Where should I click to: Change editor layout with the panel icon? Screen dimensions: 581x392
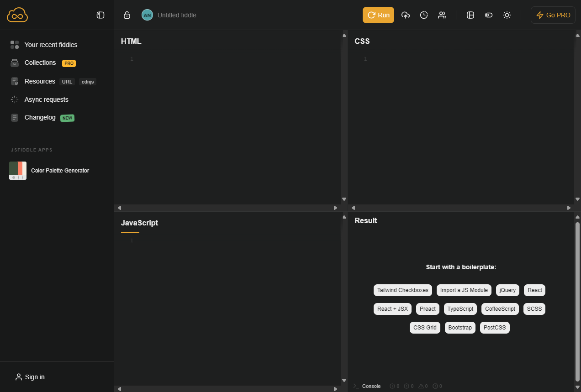[470, 15]
